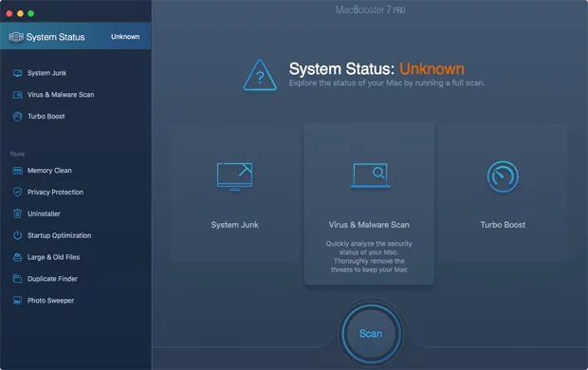Click the Memory Clean chip icon
Screen dimensions: 588x370
[17, 171]
